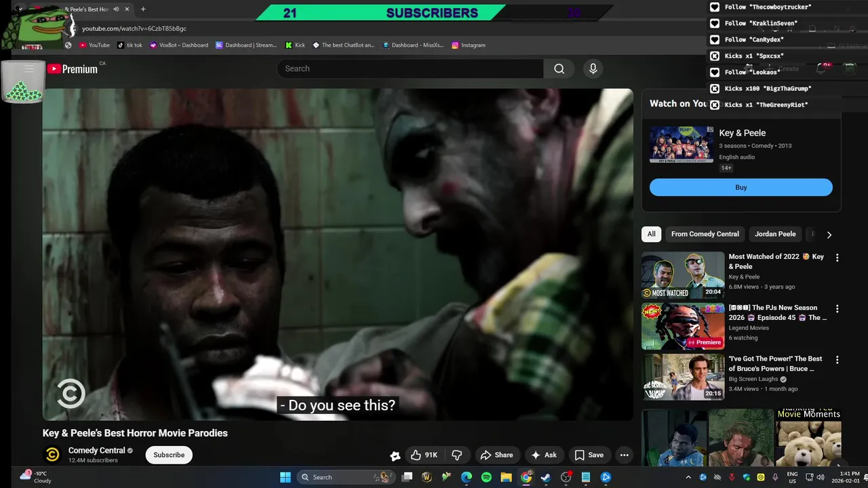The width and height of the screenshot is (868, 488).
Task: Select the All filter chip
Action: pyautogui.click(x=651, y=234)
